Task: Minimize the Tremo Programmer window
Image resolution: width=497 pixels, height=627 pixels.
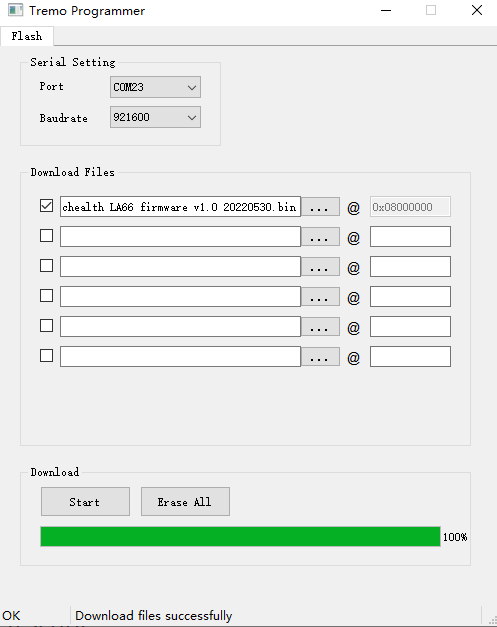Action: click(x=386, y=10)
